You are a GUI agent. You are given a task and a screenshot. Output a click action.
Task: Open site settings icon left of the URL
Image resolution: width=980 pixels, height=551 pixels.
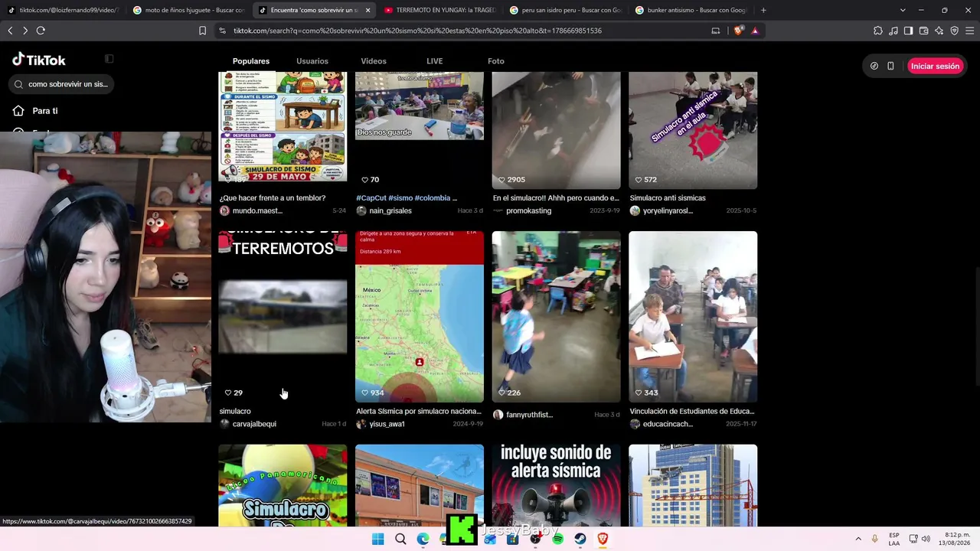tap(222, 31)
